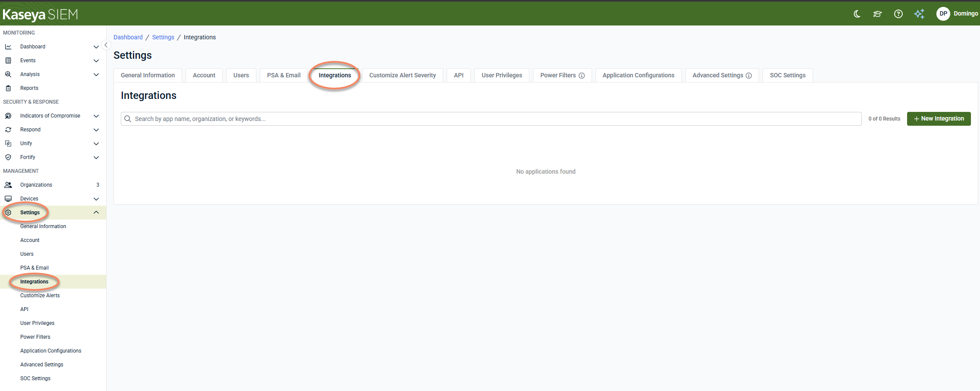
Task: Open the help question mark icon
Action: [x=898, y=14]
